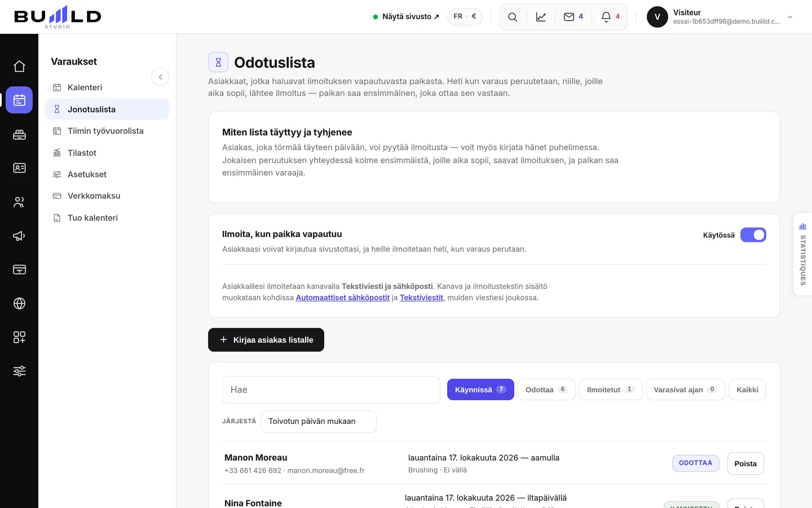The height and width of the screenshot is (508, 812).
Task: Select the Kaikki filter tab
Action: [747, 389]
